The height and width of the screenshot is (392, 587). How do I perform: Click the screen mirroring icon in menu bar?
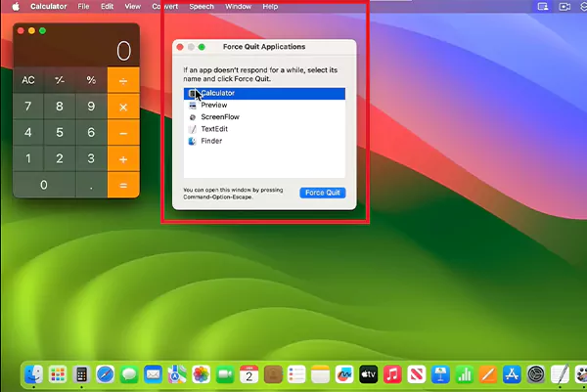pyautogui.click(x=543, y=7)
